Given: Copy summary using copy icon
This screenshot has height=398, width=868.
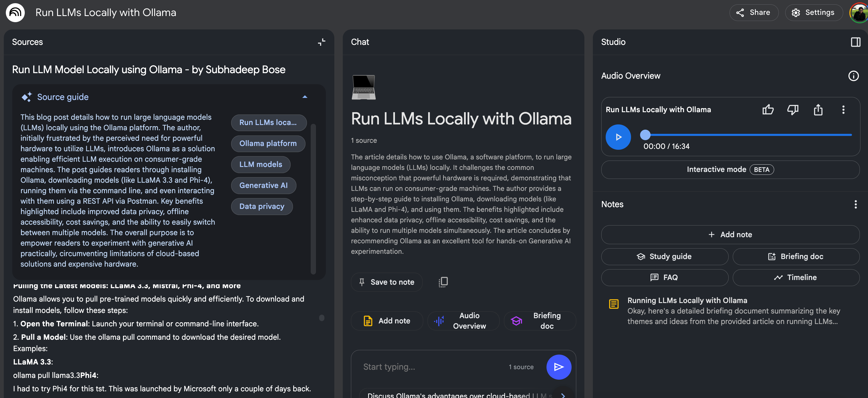Looking at the screenshot, I should coord(443,282).
